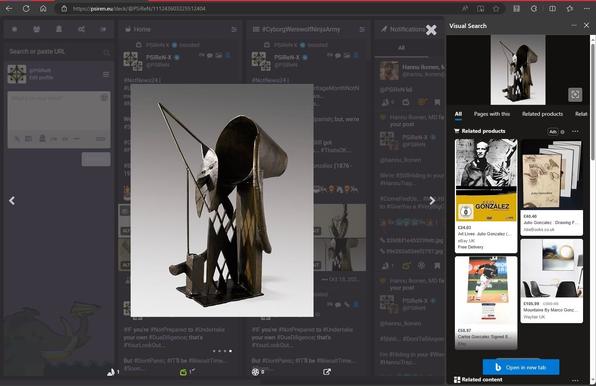Bookmark the first notification post
Image resolution: width=596 pixels, height=386 pixels.
[437, 102]
